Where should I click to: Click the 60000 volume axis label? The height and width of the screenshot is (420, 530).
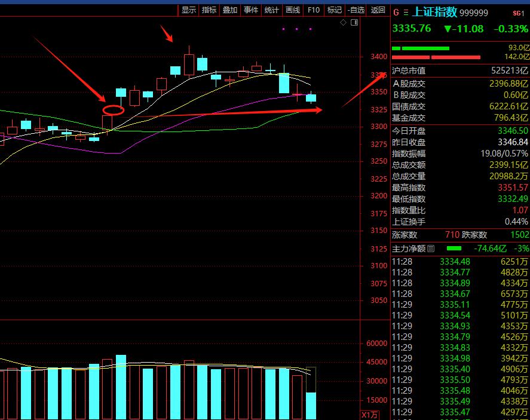(x=377, y=344)
